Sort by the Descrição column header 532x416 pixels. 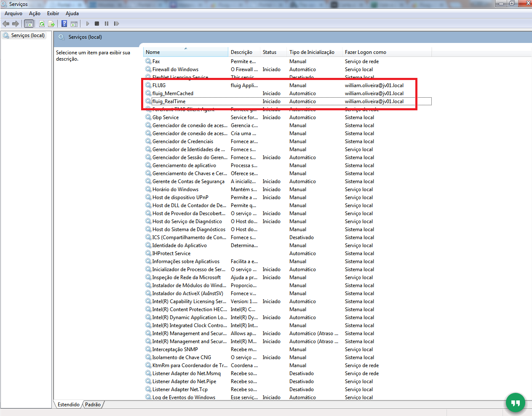[x=244, y=52]
